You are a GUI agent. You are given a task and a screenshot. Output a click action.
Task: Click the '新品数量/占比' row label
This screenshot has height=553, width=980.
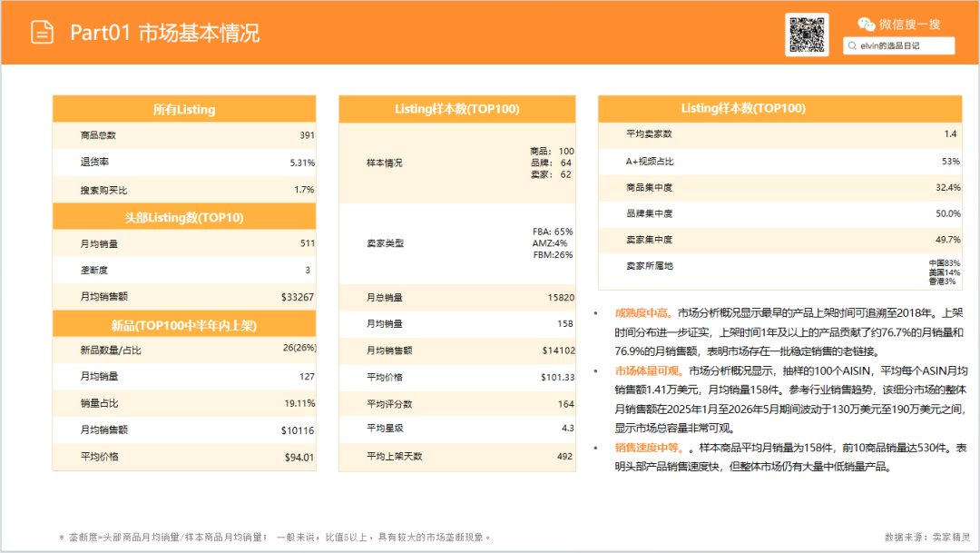coord(111,351)
